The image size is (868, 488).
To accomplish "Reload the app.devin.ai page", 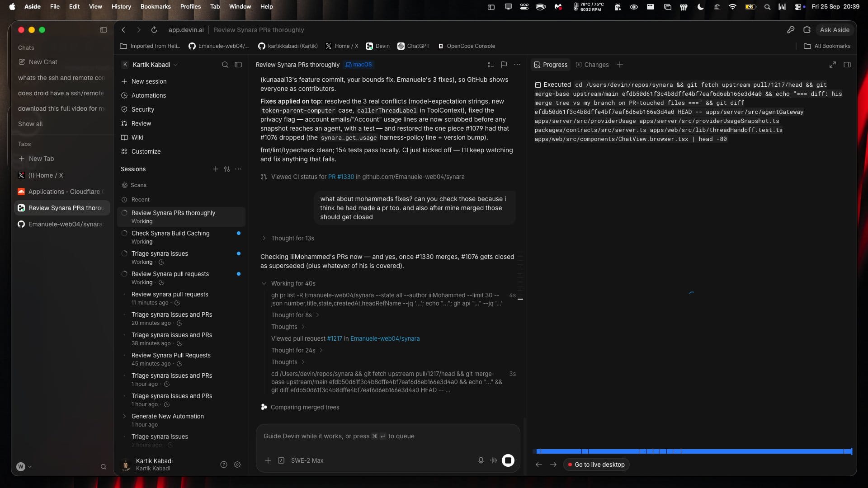I will tap(154, 30).
